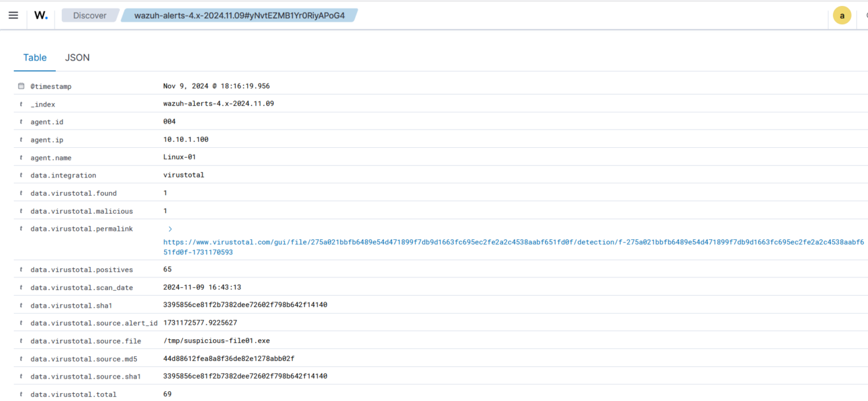Switch to the JSON tab
The image size is (868, 401).
coord(77,57)
